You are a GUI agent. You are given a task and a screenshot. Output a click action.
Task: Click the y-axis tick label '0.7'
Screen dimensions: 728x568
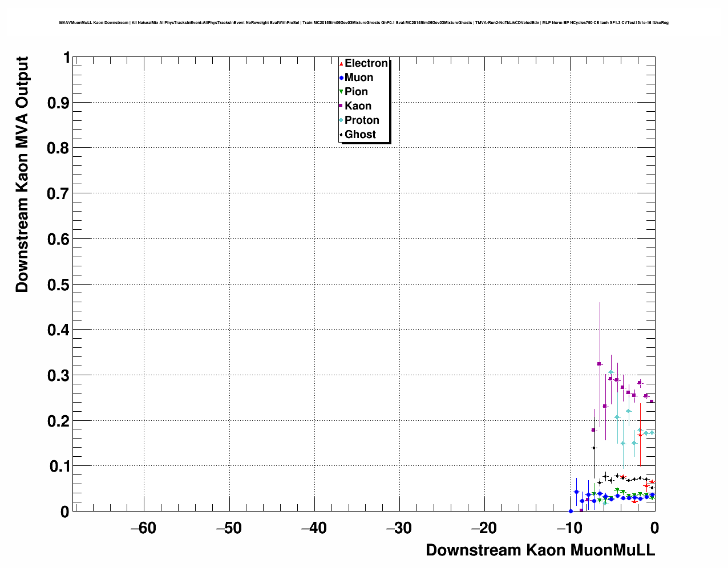coord(59,194)
